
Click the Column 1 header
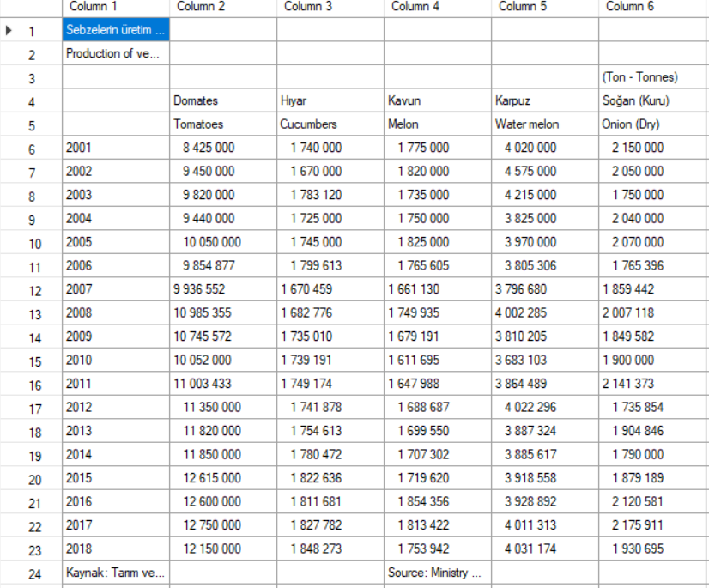tap(116, 8)
